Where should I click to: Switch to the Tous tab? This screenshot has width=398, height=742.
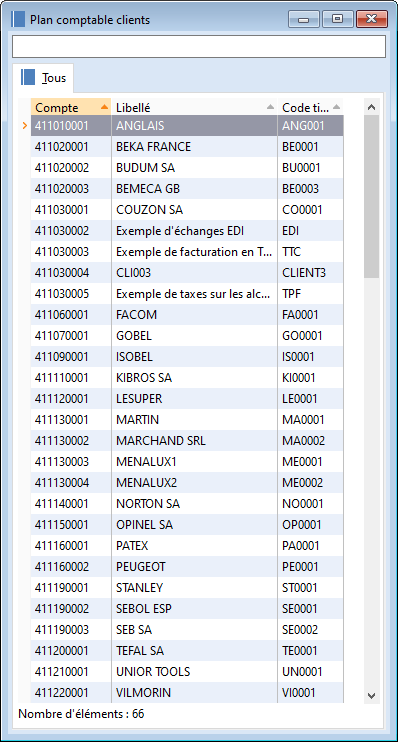click(x=43, y=78)
